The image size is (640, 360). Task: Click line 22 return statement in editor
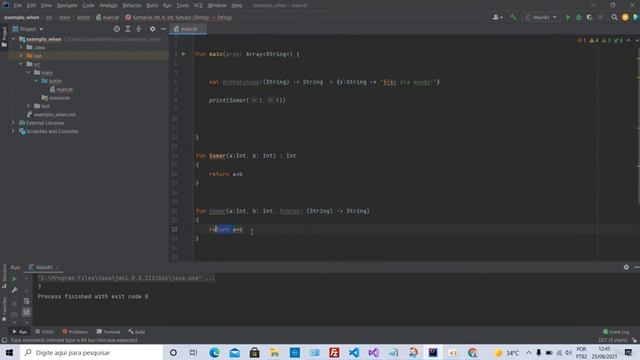[226, 229]
